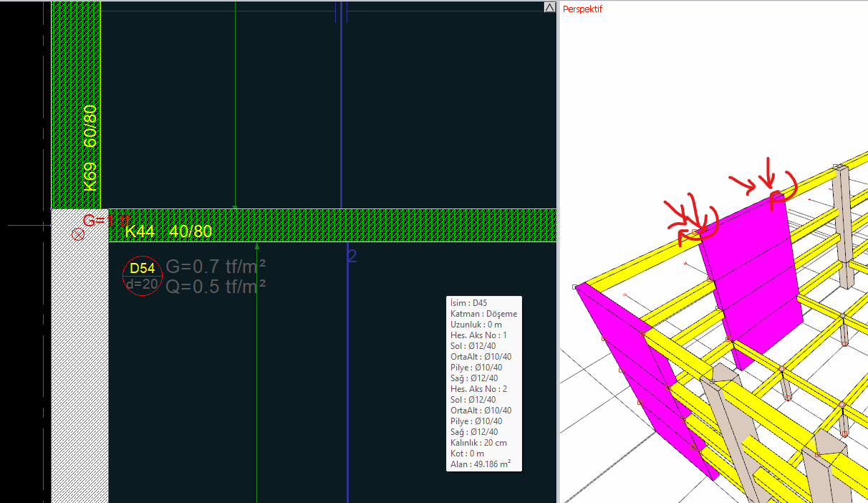Click the double tick mark on the top axis
The height and width of the screenshot is (503, 868).
342,11
